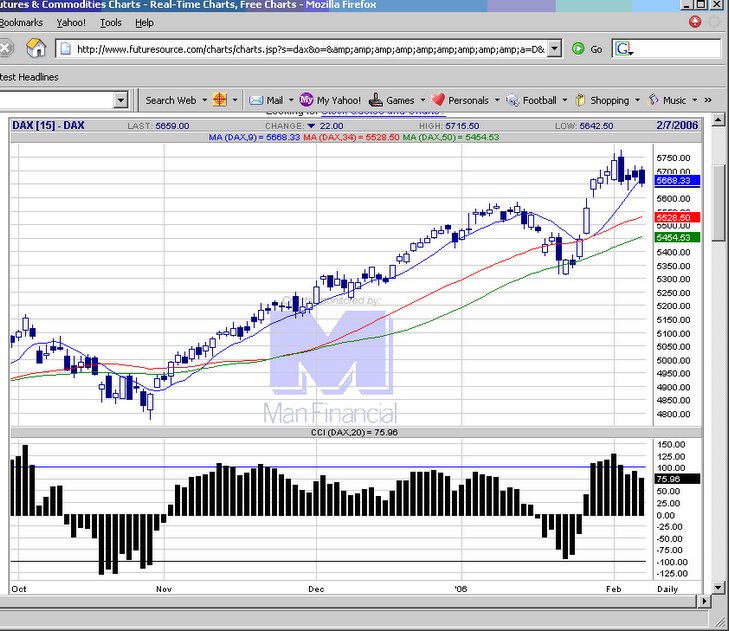Image resolution: width=729 pixels, height=631 pixels.
Task: Click the green Go button icon
Action: click(x=578, y=49)
